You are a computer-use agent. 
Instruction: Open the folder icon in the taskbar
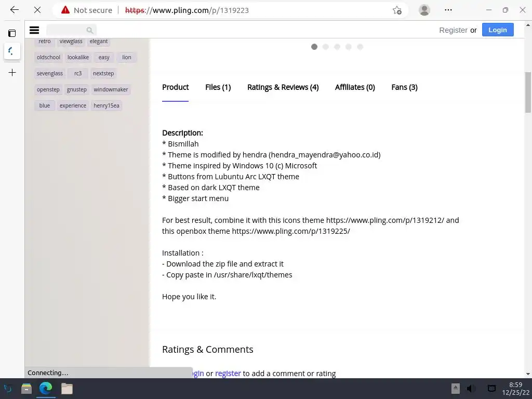[67, 389]
